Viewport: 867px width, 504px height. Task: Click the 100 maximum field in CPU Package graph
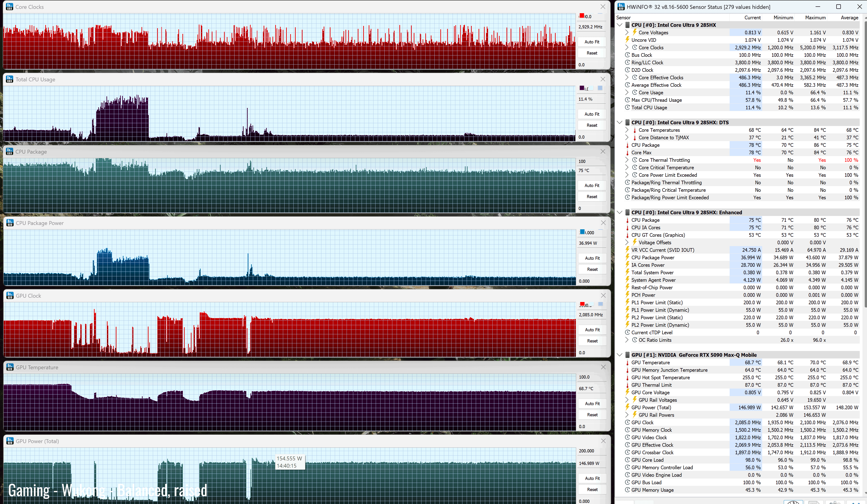pyautogui.click(x=592, y=161)
